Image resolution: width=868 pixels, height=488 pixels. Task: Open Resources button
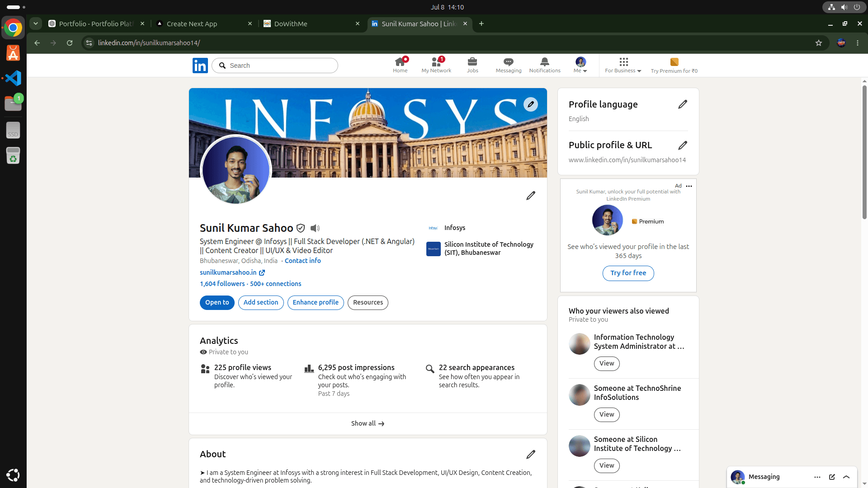tap(368, 303)
